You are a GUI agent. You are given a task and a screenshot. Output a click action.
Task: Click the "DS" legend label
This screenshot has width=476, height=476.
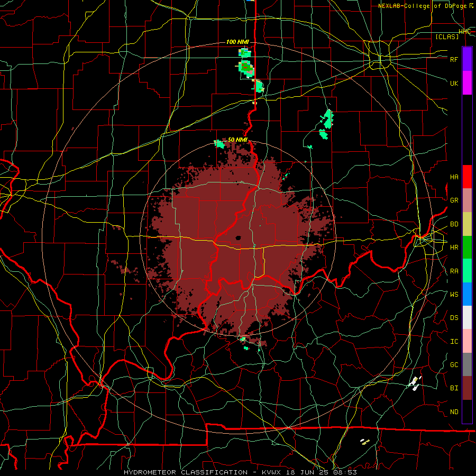point(454,317)
